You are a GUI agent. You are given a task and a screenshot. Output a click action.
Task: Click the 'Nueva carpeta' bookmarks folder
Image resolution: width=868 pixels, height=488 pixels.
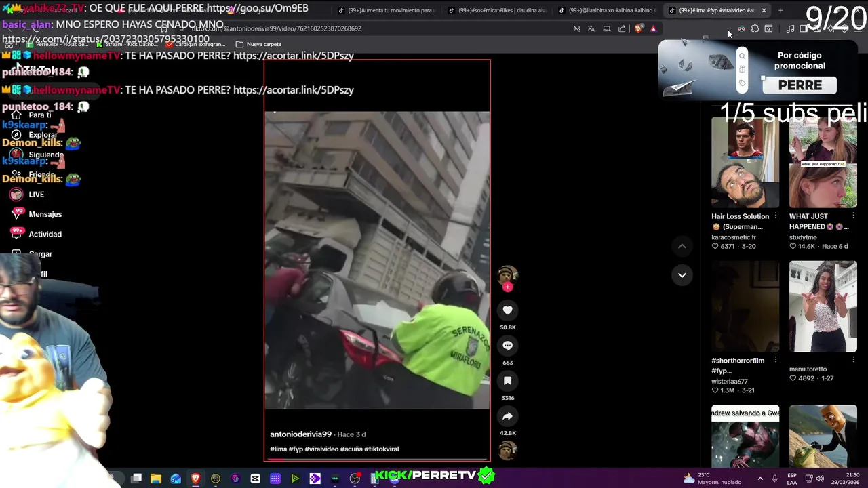[258, 44]
